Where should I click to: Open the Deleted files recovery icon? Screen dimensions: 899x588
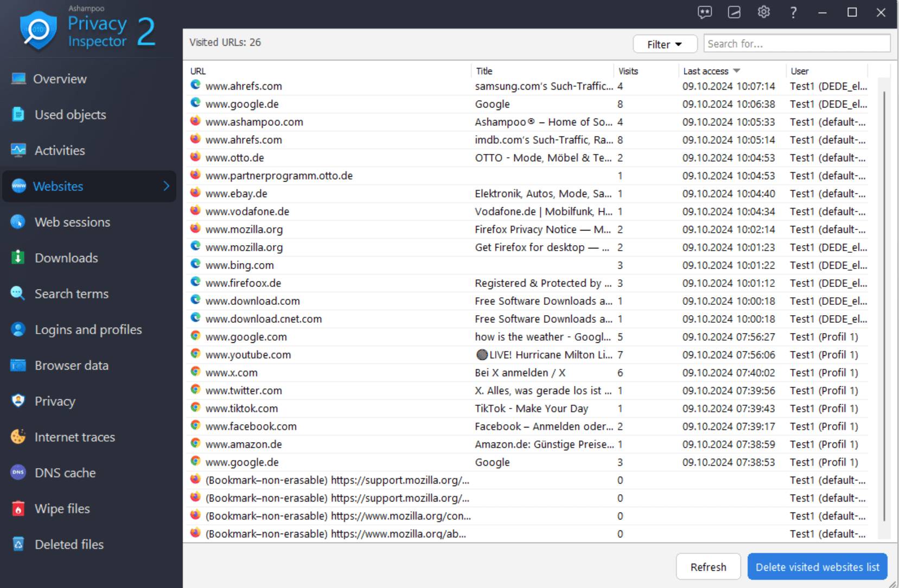[x=18, y=544]
